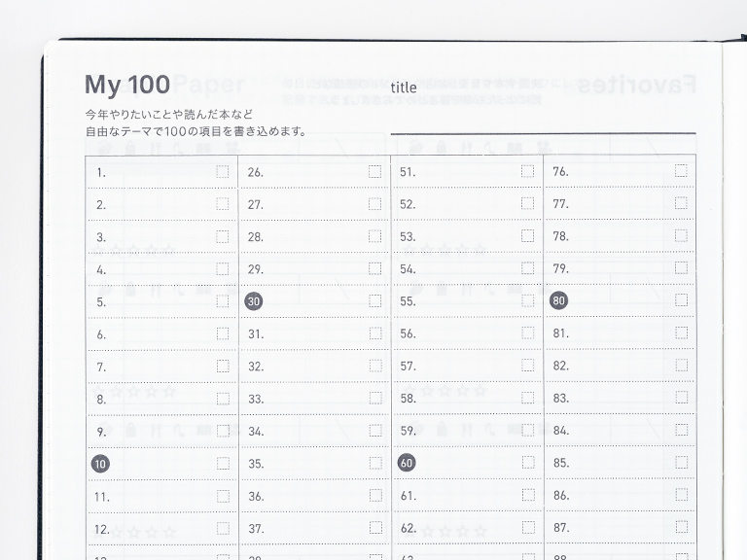
Task: Click the circled number 80 marker
Action: 559,301
